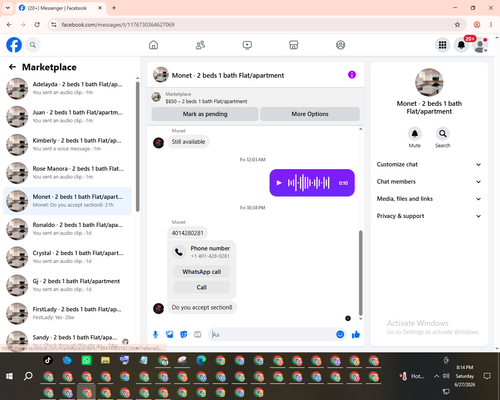This screenshot has height=400, width=500.
Task: Open a new browser tab
Action: point(114,8)
